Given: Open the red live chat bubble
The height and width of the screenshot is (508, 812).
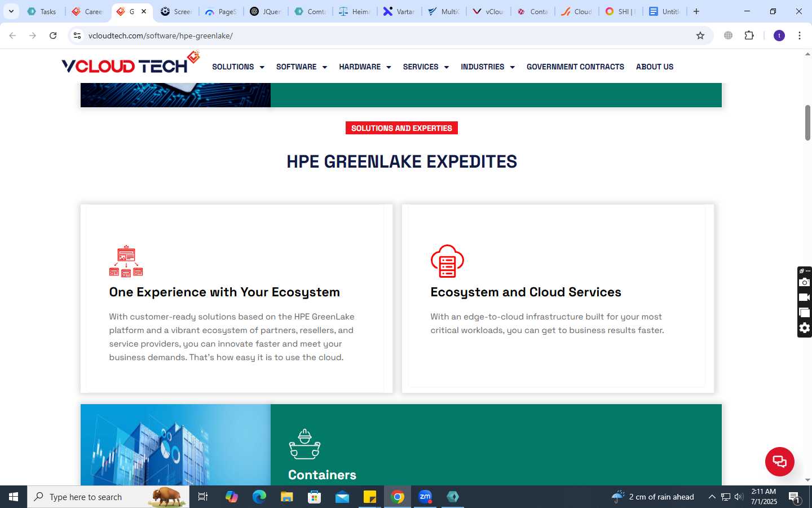Looking at the screenshot, I should (x=779, y=461).
